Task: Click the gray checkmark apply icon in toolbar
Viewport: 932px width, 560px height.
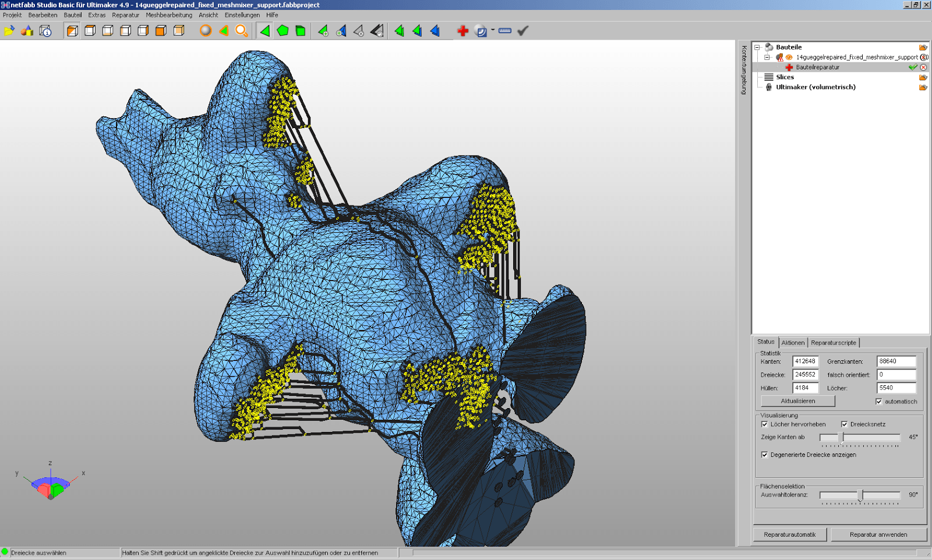Action: 523,31
